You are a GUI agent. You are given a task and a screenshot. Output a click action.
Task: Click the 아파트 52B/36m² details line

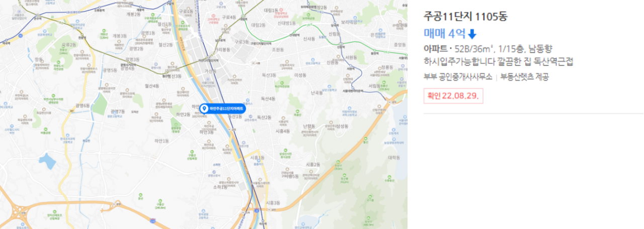488,49
